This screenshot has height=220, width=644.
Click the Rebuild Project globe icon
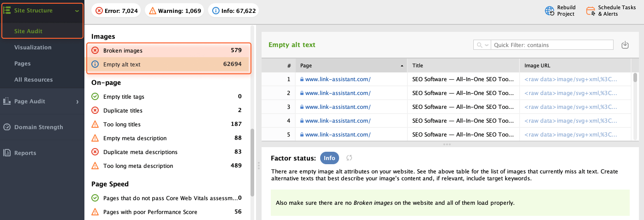click(x=549, y=11)
